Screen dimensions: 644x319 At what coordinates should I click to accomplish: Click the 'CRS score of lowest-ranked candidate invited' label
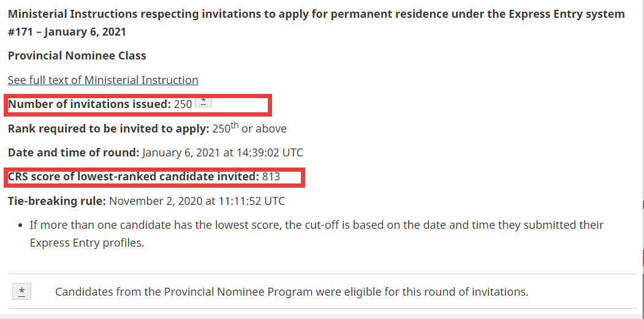tap(133, 177)
